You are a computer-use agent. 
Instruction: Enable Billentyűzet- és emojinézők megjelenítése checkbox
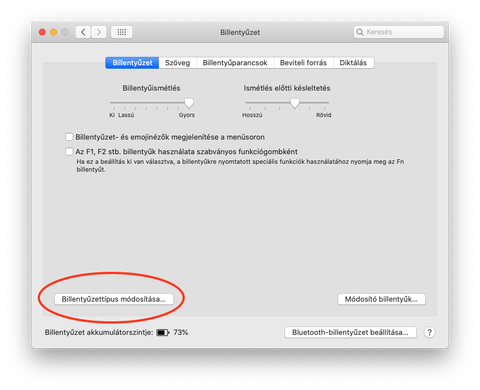(x=69, y=137)
